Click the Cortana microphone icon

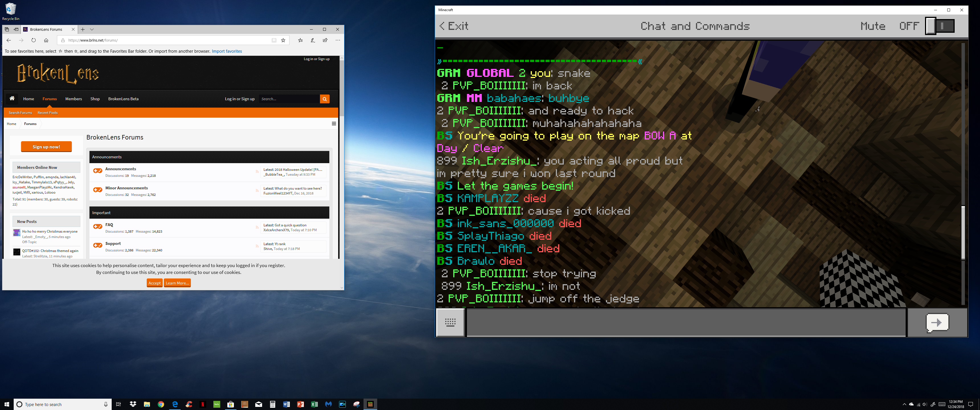coord(106,404)
